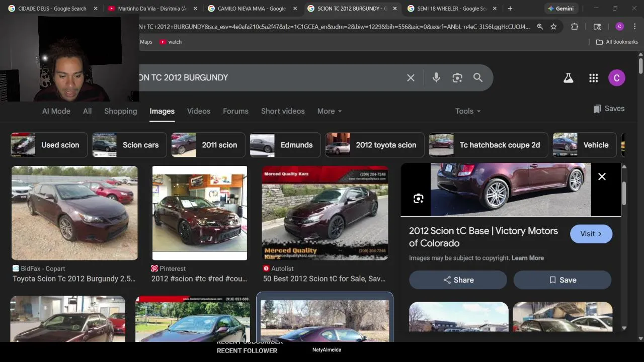This screenshot has height=362, width=644.
Task: Bookmark this page with the star icon
Action: 553,27
